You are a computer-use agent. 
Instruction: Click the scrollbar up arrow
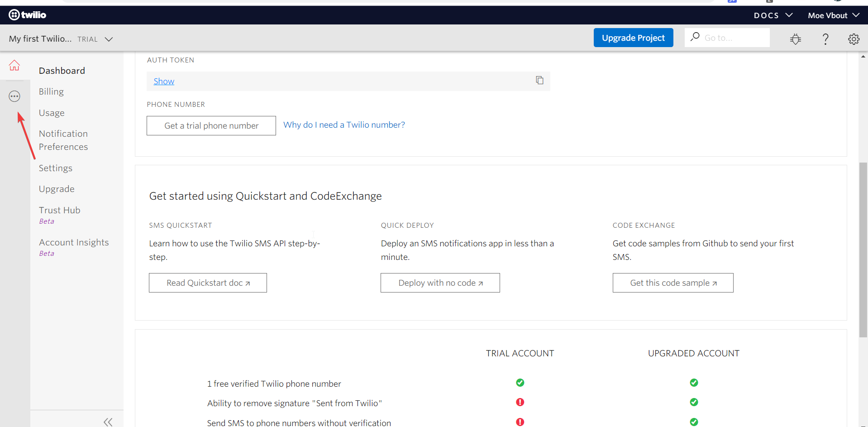point(863,57)
